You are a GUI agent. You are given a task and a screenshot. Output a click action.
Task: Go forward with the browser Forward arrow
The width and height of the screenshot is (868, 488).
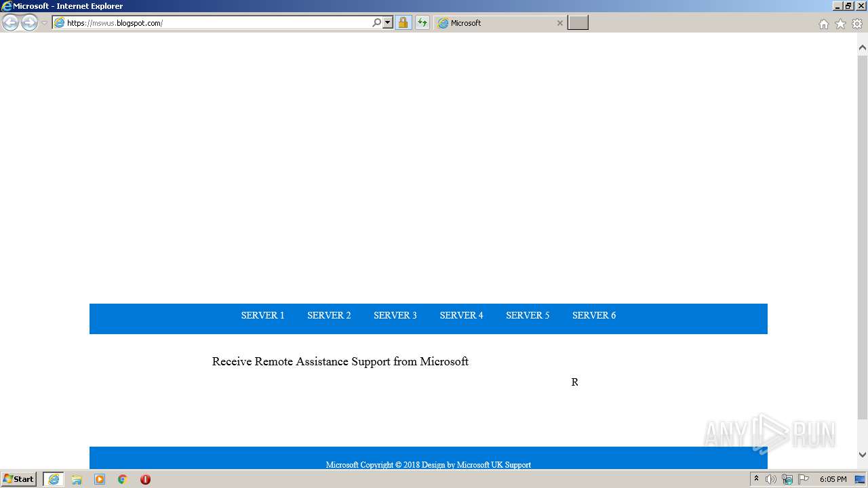click(x=29, y=23)
